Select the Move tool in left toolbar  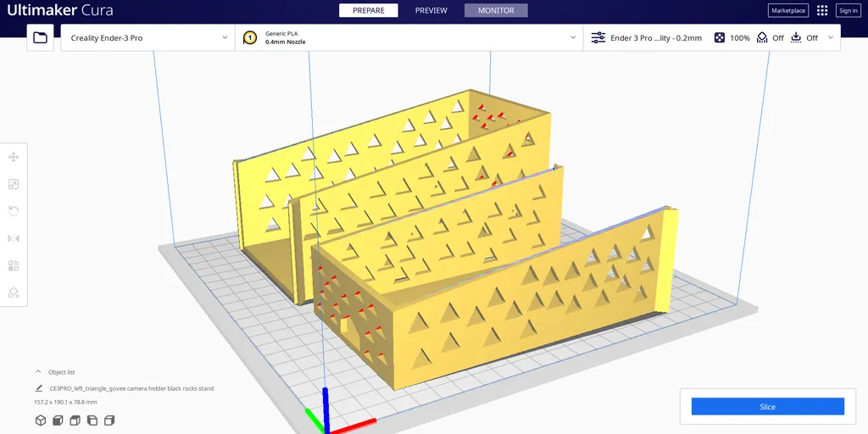(x=14, y=157)
